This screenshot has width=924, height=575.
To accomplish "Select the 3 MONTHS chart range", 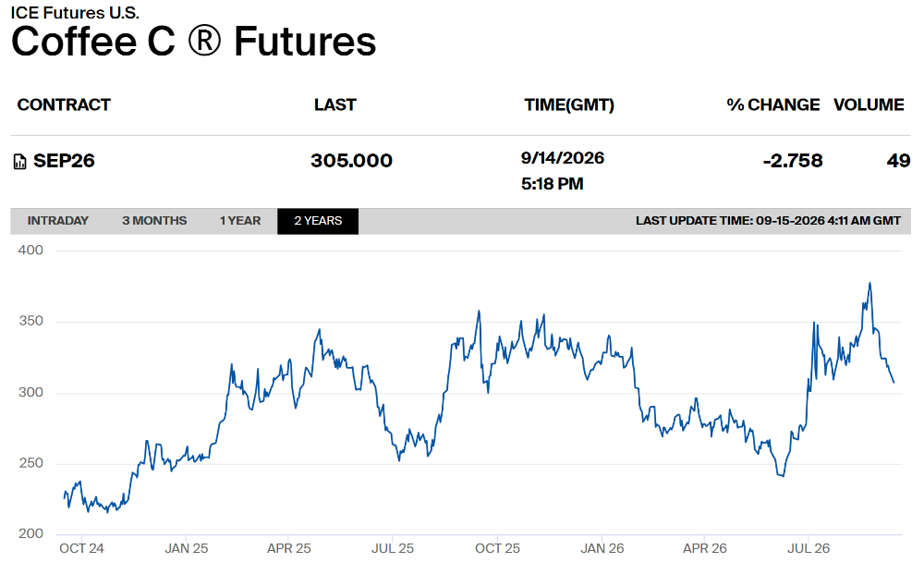I will (154, 221).
